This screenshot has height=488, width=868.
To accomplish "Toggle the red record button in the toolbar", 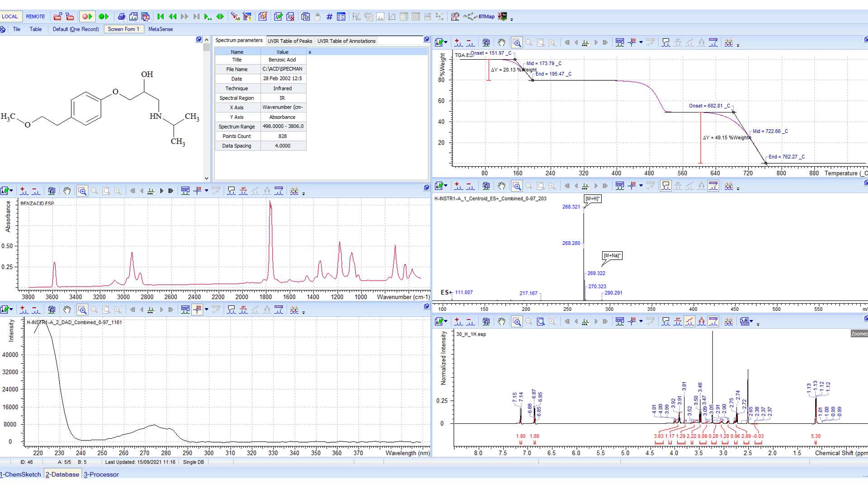I will tap(86, 16).
